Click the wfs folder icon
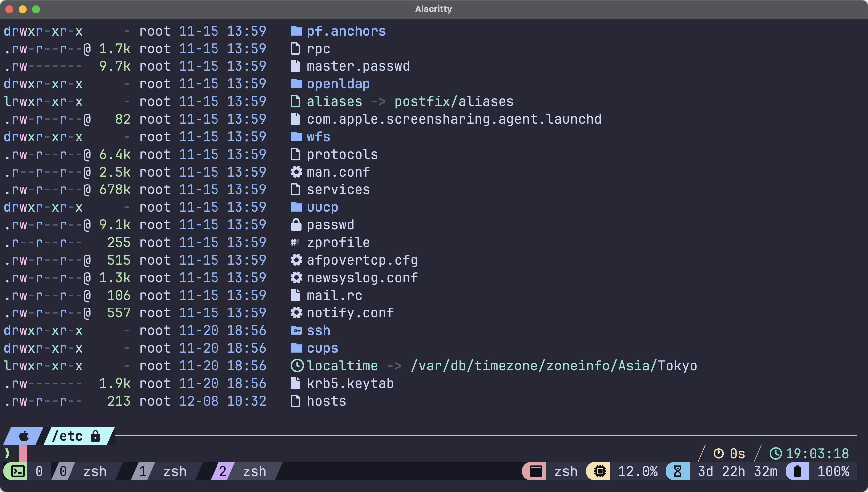The width and height of the screenshot is (868, 492). 296,137
